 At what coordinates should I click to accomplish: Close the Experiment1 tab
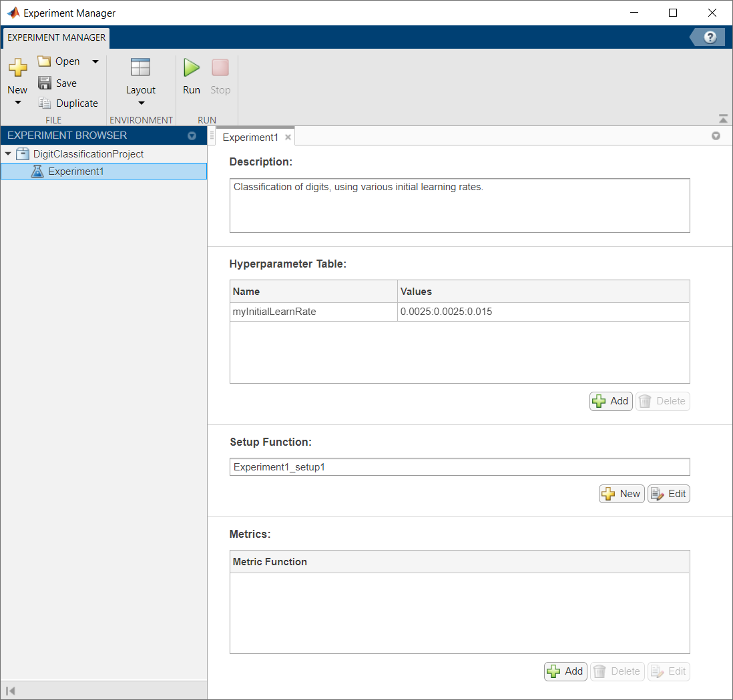288,137
